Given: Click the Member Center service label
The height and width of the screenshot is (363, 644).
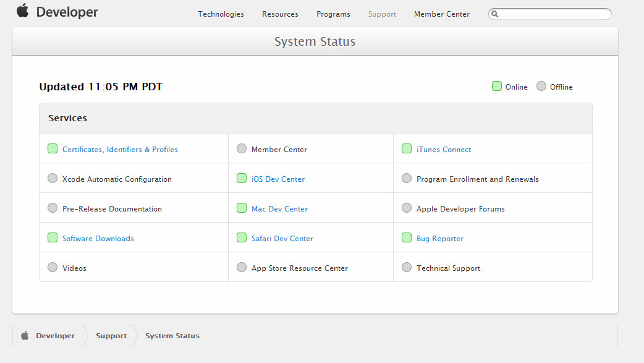Looking at the screenshot, I should pos(279,150).
